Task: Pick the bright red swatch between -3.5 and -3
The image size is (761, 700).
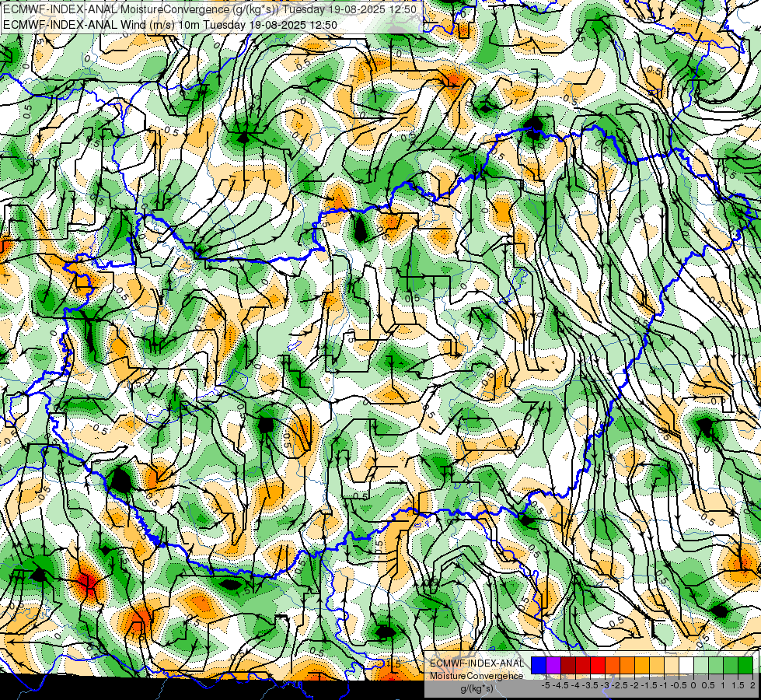Action: click(598, 666)
